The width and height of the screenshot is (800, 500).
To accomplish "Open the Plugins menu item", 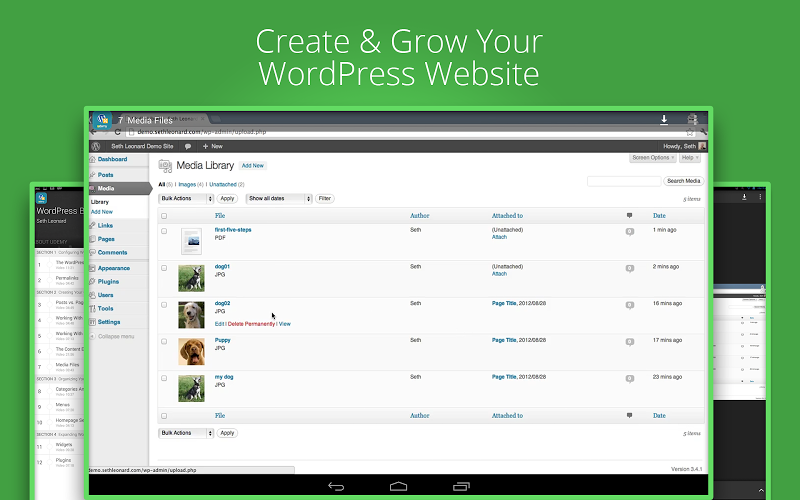I will point(108,282).
